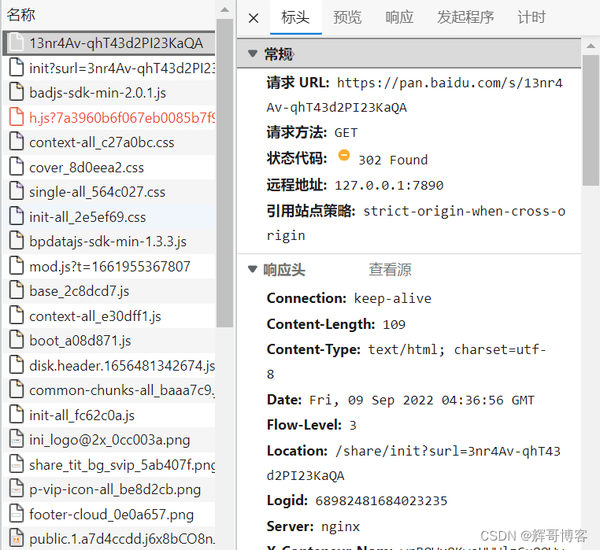Open the 响应 tab

pyautogui.click(x=399, y=18)
